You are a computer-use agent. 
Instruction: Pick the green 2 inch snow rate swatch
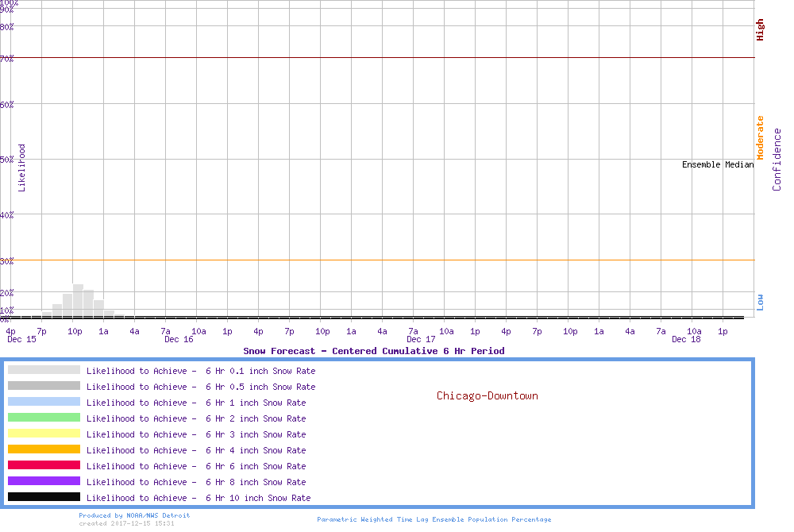tap(44, 418)
